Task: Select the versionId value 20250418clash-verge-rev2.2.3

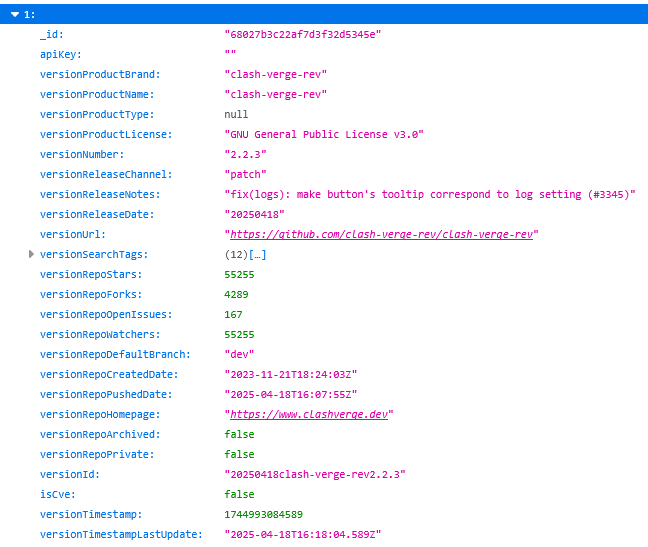Action: pos(315,474)
